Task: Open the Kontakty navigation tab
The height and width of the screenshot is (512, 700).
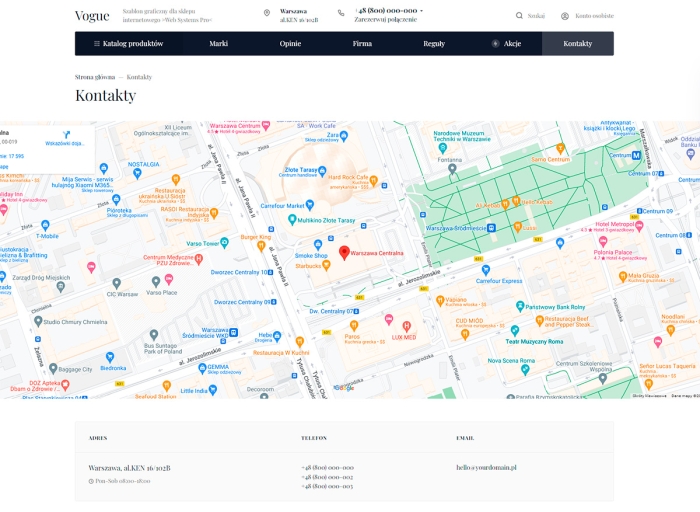Action: [x=577, y=44]
